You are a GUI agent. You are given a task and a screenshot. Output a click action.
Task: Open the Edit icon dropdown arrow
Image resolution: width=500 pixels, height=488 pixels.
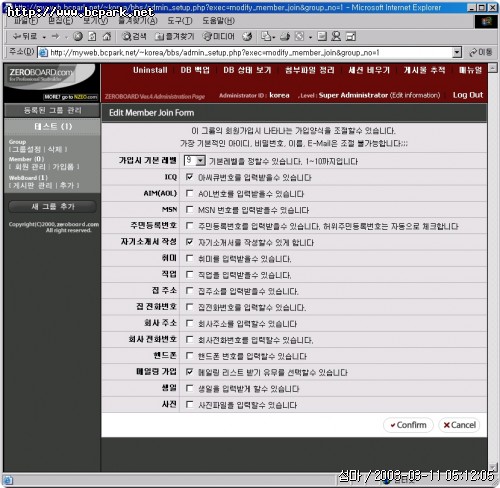310,37
